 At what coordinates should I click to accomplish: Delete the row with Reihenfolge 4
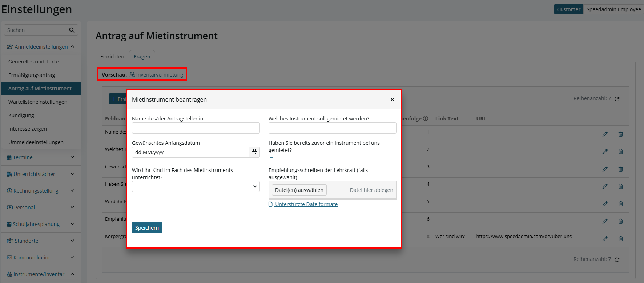[621, 186]
